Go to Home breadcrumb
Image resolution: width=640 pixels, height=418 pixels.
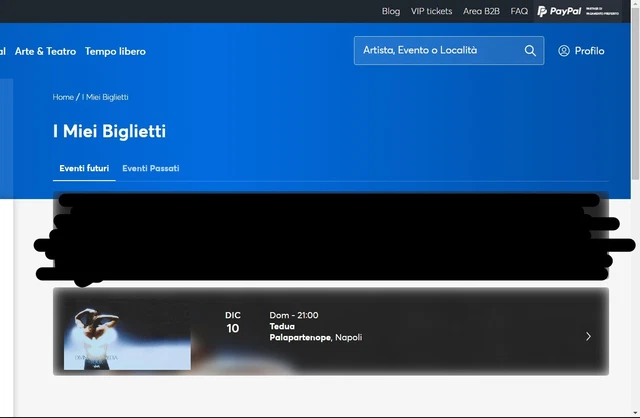tap(63, 97)
